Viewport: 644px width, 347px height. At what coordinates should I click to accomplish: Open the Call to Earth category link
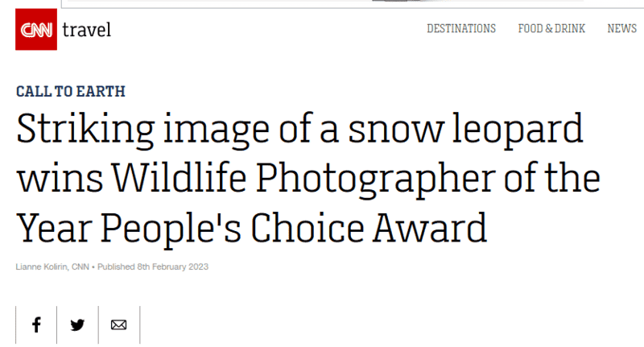coord(71,92)
